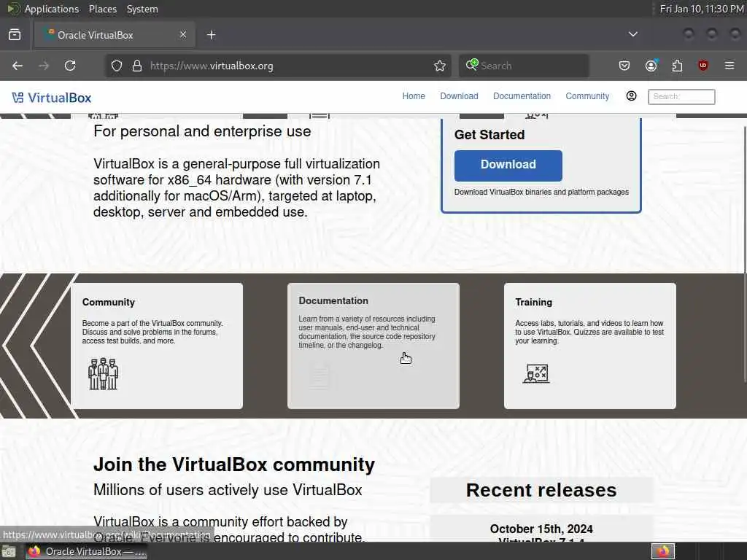Open the Places menu
This screenshot has width=747, height=560.
tap(103, 9)
